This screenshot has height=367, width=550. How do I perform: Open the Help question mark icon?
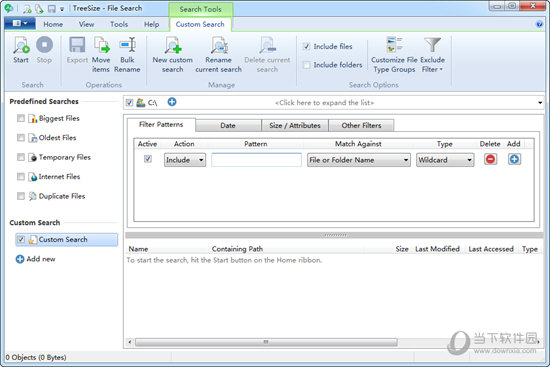539,24
